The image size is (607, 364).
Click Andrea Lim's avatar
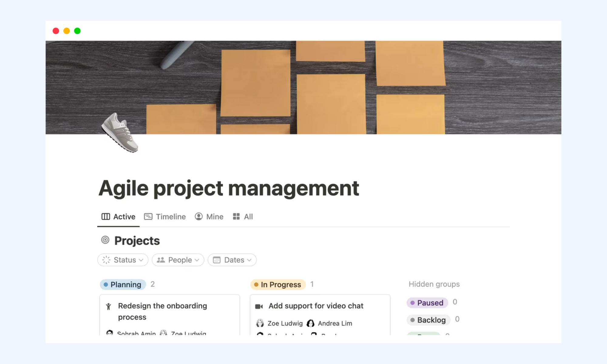(310, 323)
